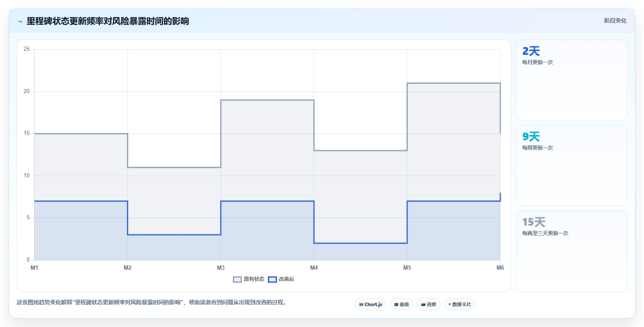
Task: Click the blue 改善后 legend swatch
Action: click(272, 280)
